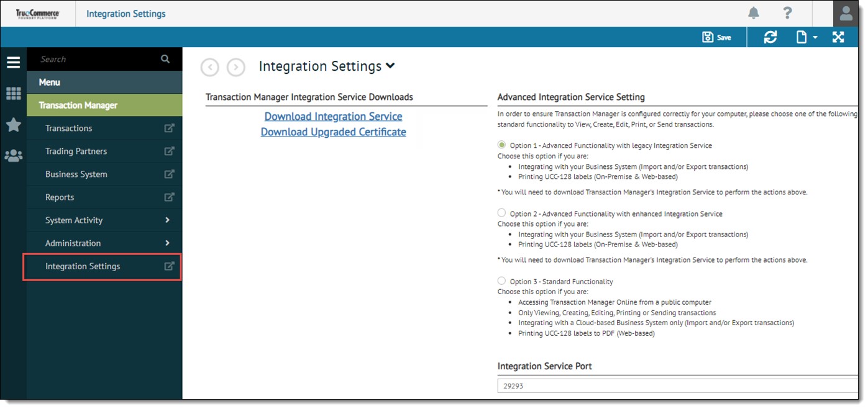The height and width of the screenshot is (409, 868).
Task: Toggle the hamburger menu icon
Action: (x=13, y=63)
